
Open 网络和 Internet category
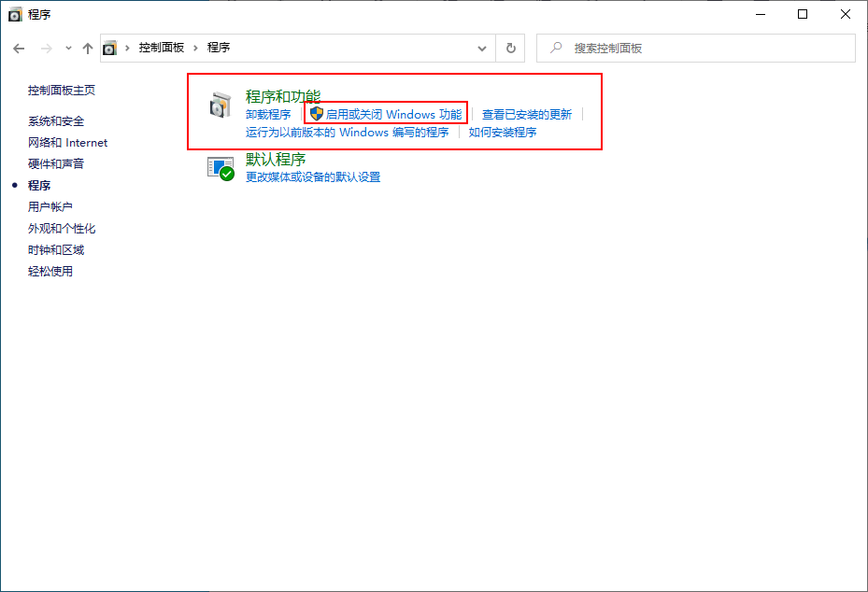tap(67, 143)
